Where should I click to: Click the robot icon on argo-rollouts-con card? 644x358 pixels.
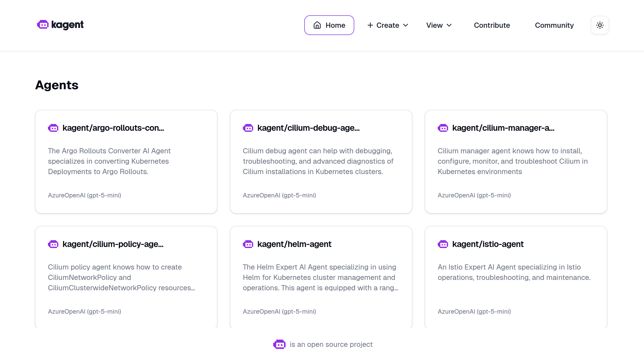(53, 128)
